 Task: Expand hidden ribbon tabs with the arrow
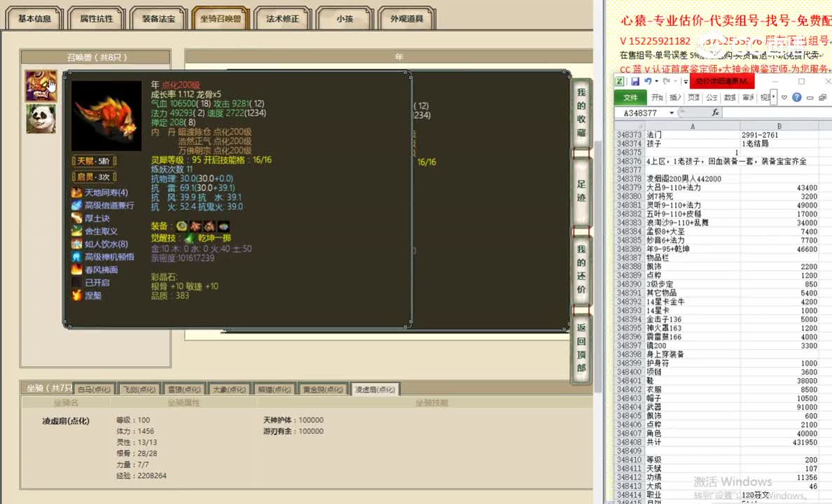click(x=774, y=97)
